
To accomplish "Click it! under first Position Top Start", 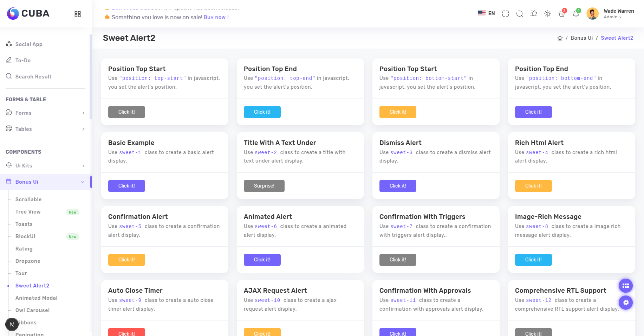I will pos(126,112).
